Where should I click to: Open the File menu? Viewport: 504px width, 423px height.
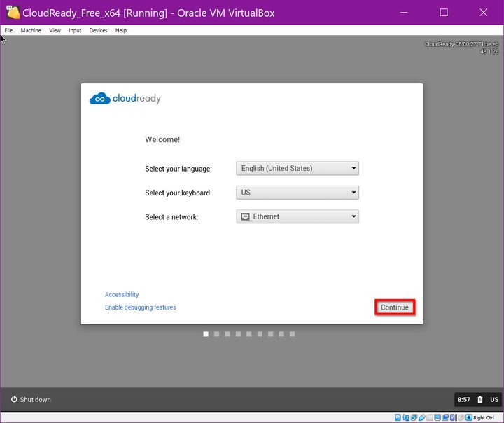(x=8, y=30)
